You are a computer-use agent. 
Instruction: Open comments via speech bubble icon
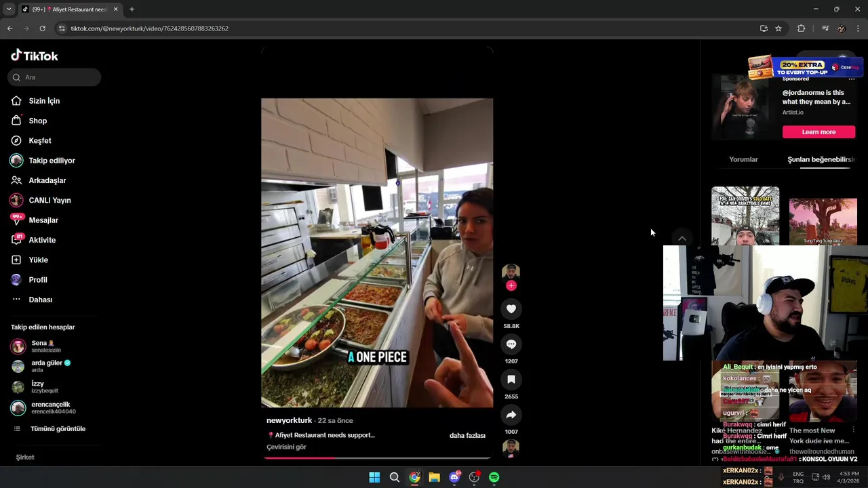[x=511, y=344]
